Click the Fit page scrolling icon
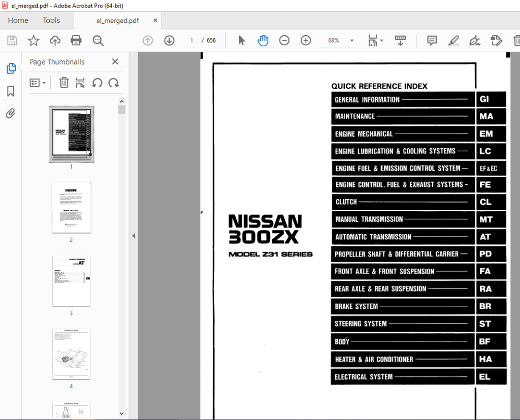Screen dimensions: 520x420 (373, 41)
